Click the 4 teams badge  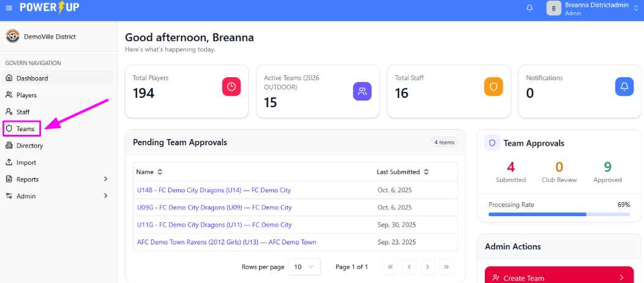click(x=444, y=142)
